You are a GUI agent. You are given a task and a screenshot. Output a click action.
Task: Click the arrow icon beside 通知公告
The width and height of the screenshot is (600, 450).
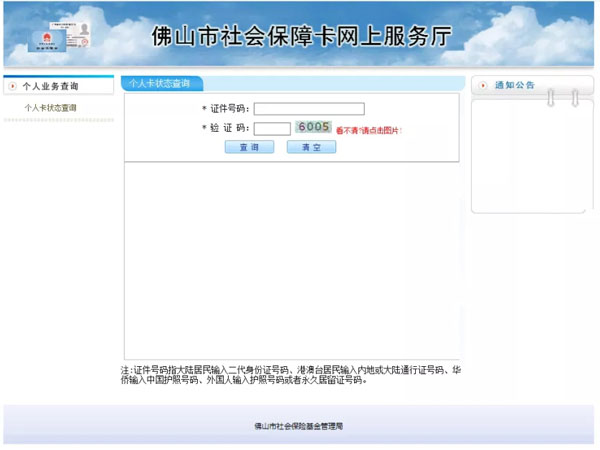tap(484, 86)
